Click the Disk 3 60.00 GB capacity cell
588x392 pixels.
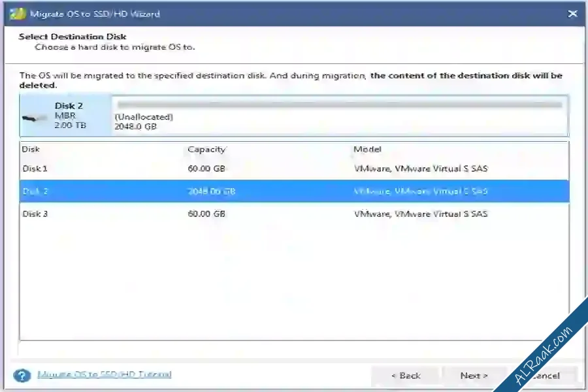[x=206, y=214]
